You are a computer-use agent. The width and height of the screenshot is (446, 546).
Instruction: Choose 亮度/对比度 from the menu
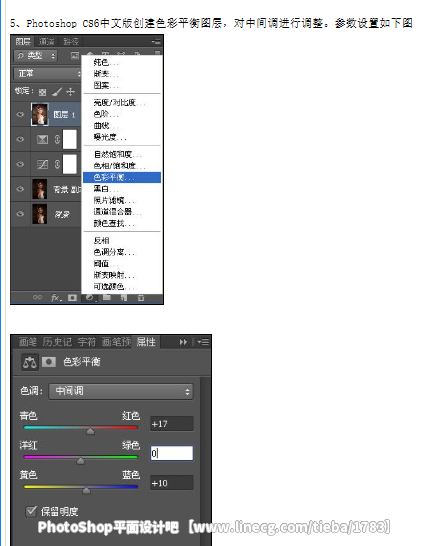[122, 102]
